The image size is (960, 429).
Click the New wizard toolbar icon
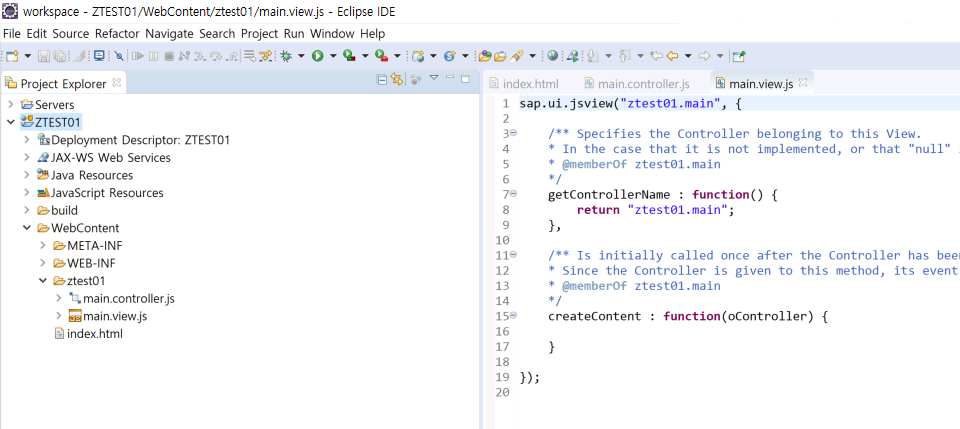tap(12, 56)
